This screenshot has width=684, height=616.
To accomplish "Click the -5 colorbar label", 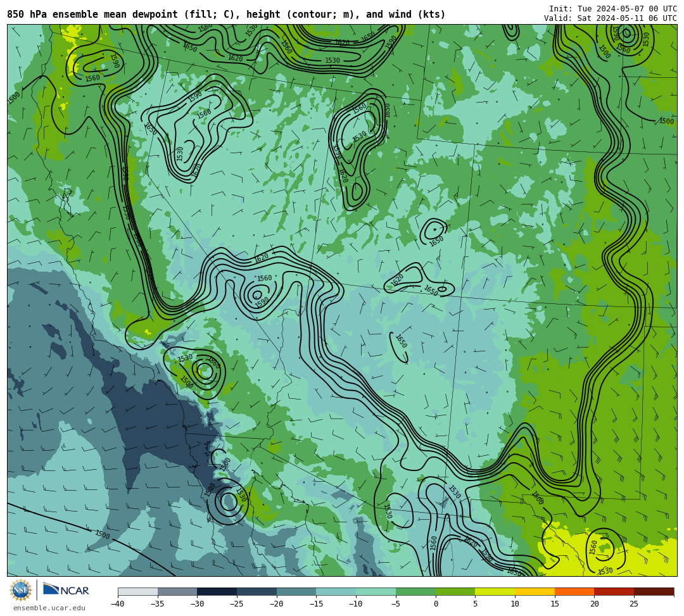I will coord(395,604).
